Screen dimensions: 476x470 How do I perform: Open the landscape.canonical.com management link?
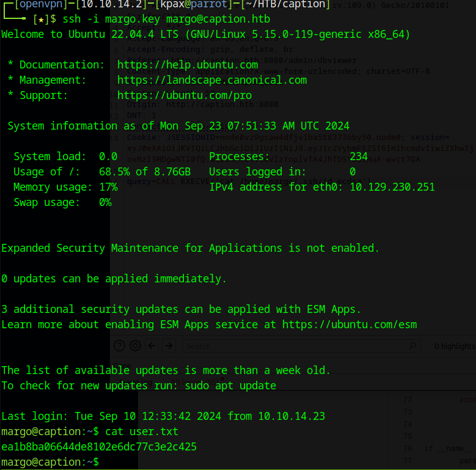point(211,80)
